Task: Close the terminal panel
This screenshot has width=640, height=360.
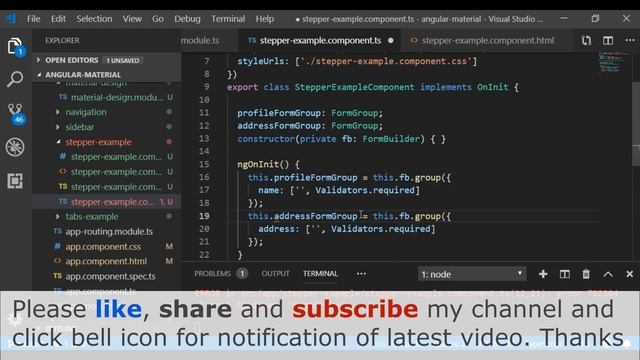Action: (629, 274)
